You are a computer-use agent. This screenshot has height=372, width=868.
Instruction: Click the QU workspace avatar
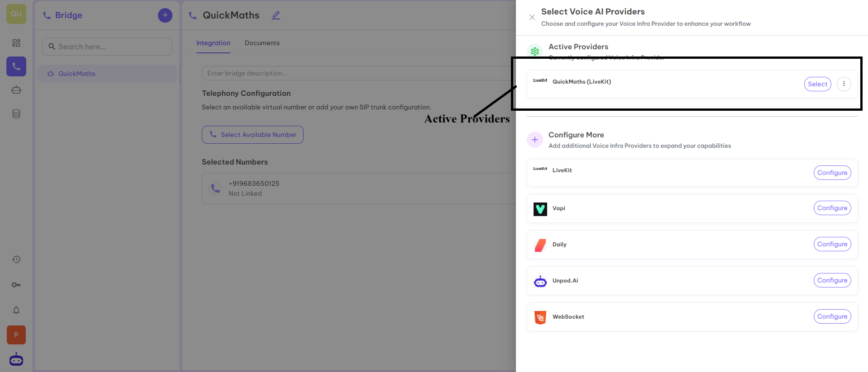16,14
